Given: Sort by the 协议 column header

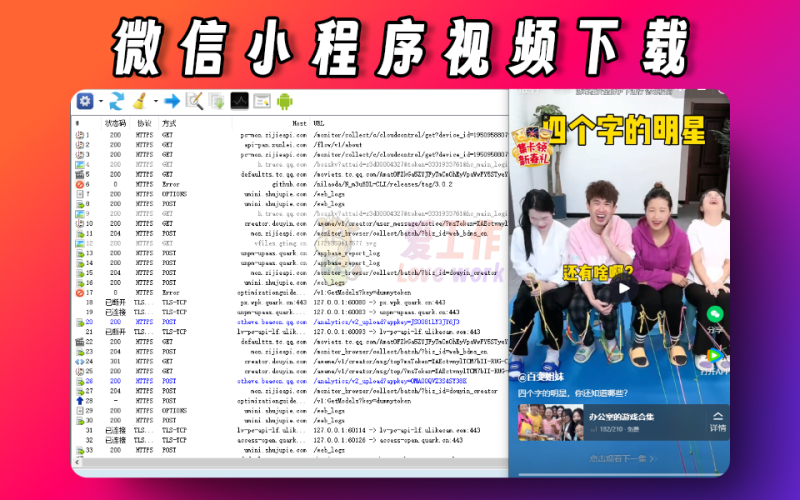Looking at the screenshot, I should (x=144, y=123).
